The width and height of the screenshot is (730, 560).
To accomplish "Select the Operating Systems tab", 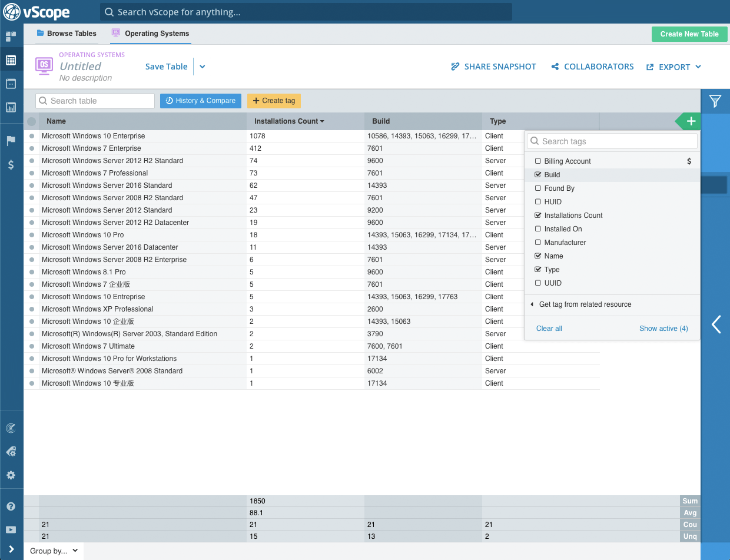I will [151, 34].
